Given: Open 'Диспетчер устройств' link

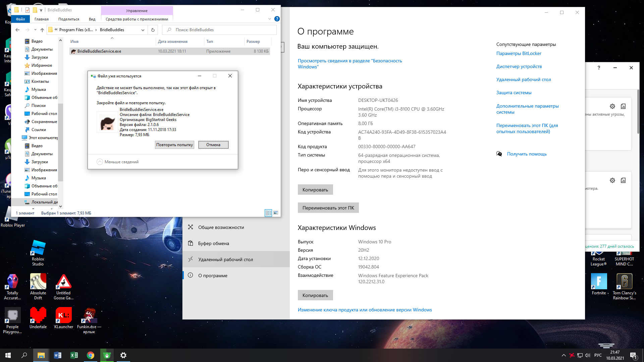Looking at the screenshot, I should tap(519, 66).
